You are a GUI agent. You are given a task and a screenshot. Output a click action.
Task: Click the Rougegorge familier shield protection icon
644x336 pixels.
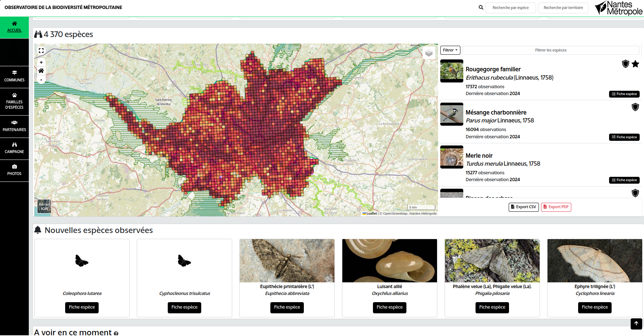tap(626, 64)
